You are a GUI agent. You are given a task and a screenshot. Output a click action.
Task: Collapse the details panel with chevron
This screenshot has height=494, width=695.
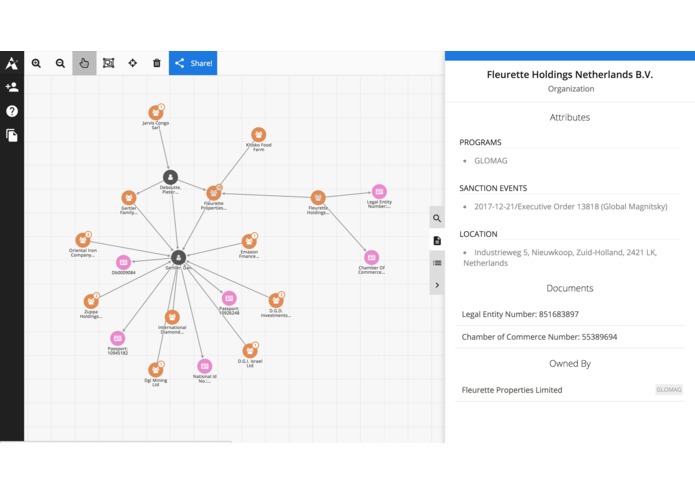tap(437, 285)
